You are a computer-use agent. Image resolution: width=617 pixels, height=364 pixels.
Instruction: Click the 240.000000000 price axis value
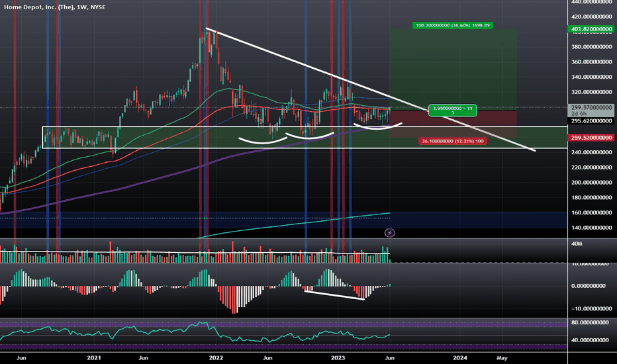click(x=591, y=152)
